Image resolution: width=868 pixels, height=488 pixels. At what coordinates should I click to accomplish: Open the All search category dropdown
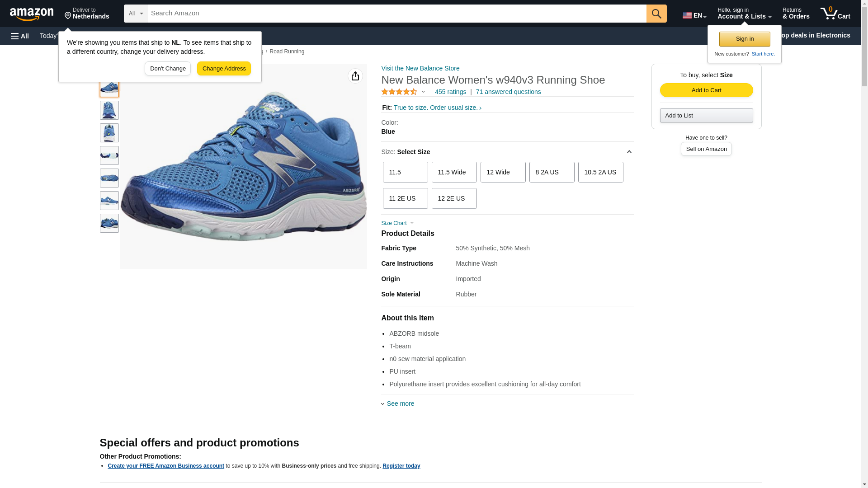pyautogui.click(x=136, y=14)
